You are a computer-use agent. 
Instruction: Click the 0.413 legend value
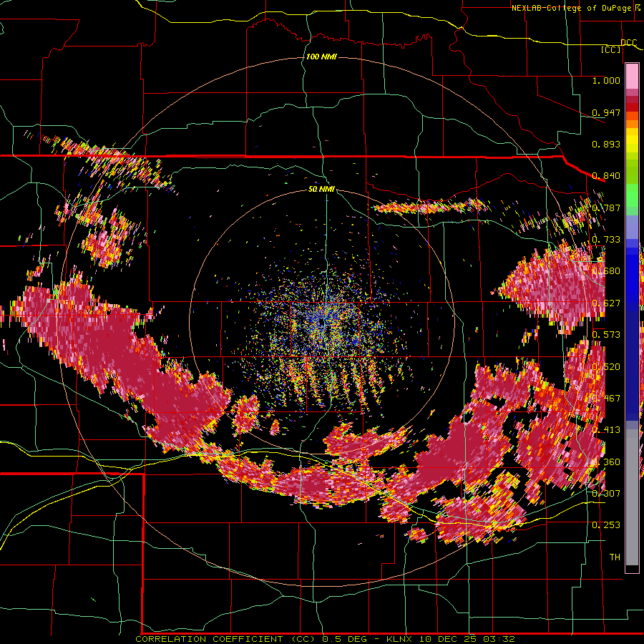click(606, 430)
